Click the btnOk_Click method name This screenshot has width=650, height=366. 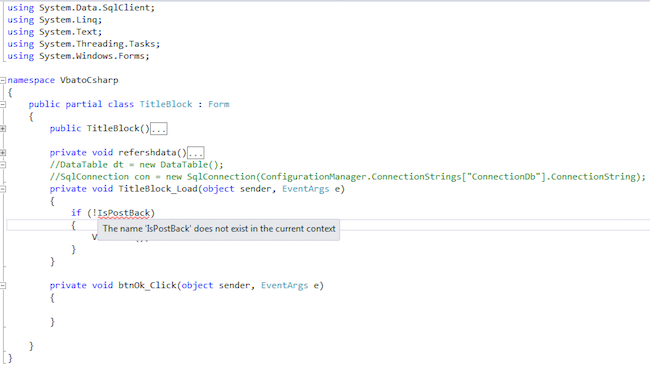[147, 285]
